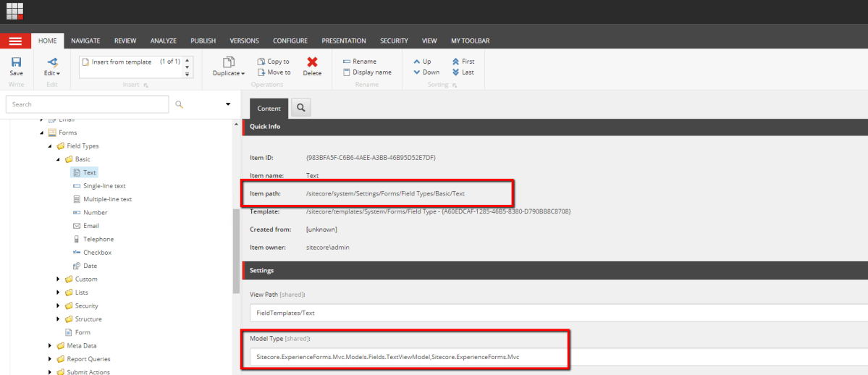Click the search magnifier tab icon
Image resolution: width=868 pixels, height=375 pixels.
point(300,108)
